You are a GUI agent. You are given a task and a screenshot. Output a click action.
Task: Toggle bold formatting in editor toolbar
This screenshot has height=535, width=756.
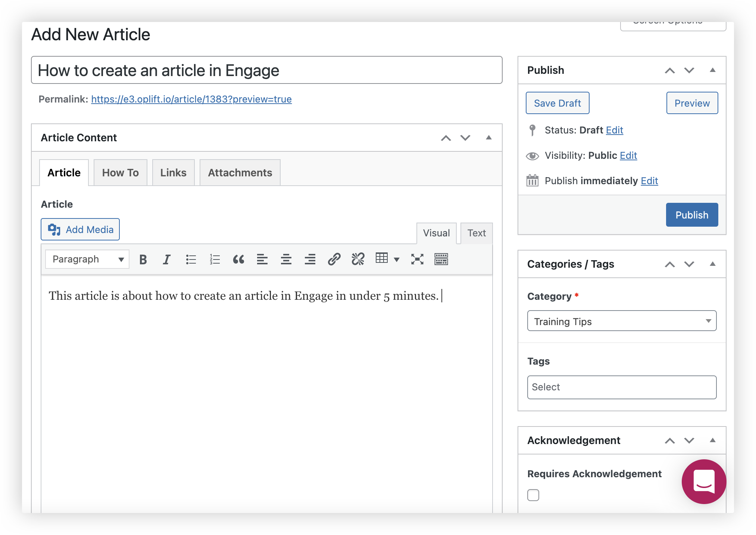pyautogui.click(x=143, y=259)
